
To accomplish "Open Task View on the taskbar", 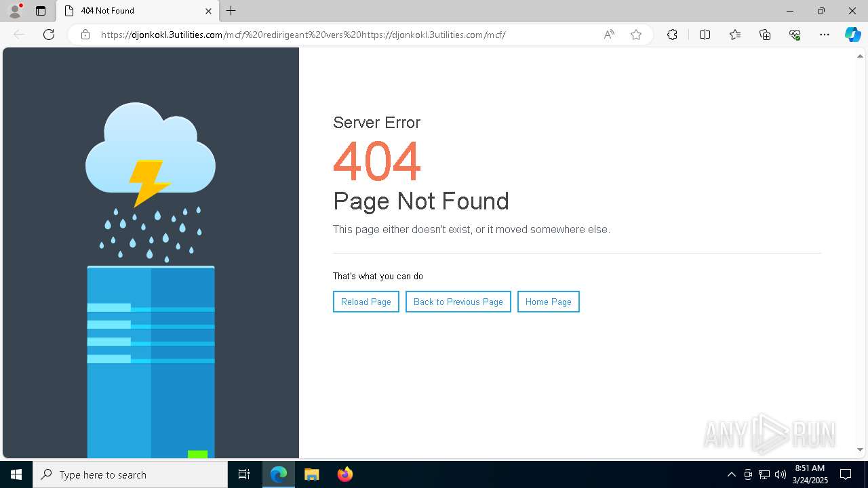I will (244, 474).
